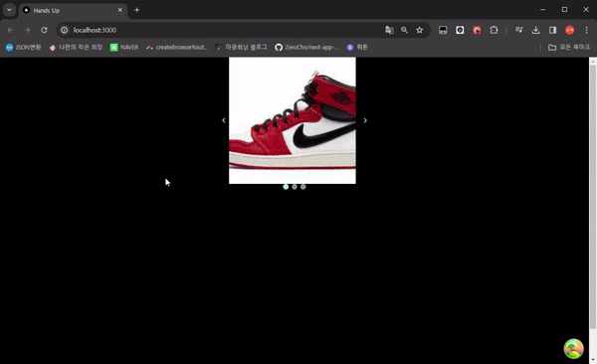Click the red Jordan sneaker image

[293, 120]
